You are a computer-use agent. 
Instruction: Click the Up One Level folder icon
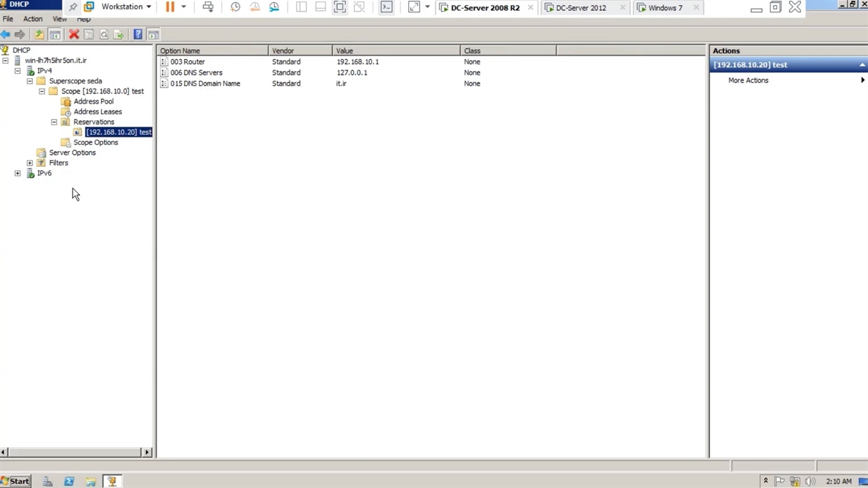[39, 35]
